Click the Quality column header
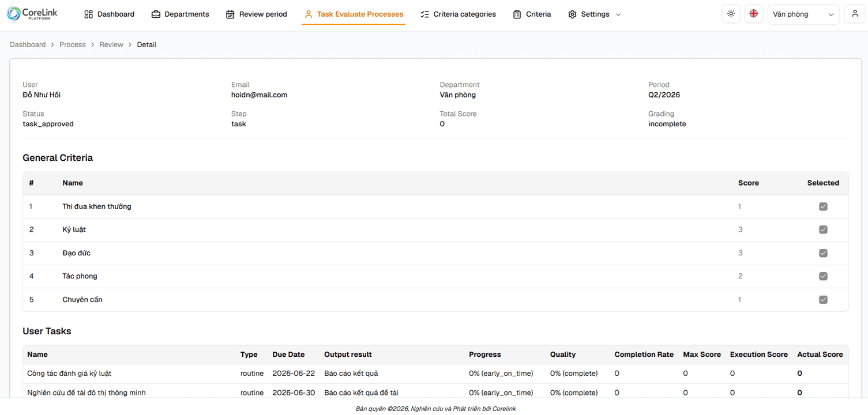Viewport: 868px width, 415px height. point(563,354)
